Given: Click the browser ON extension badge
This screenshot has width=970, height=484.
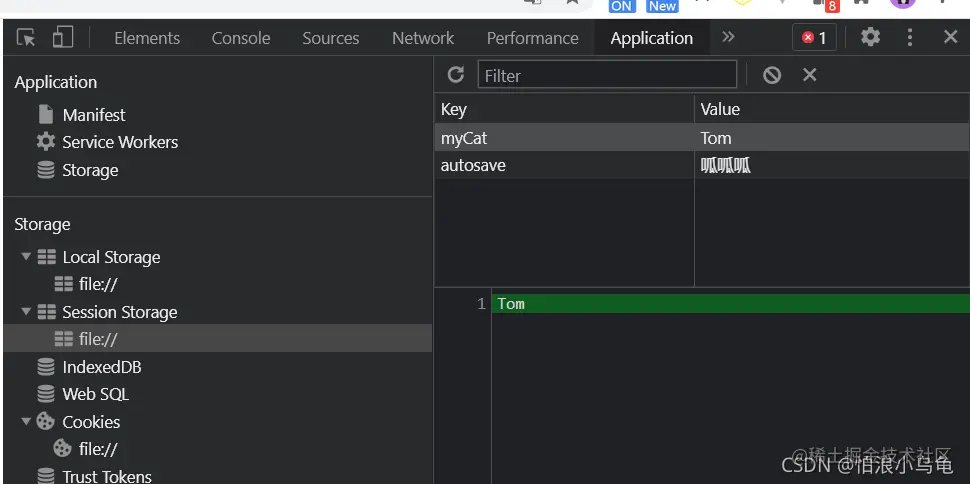Looking at the screenshot, I should tap(622, 6).
